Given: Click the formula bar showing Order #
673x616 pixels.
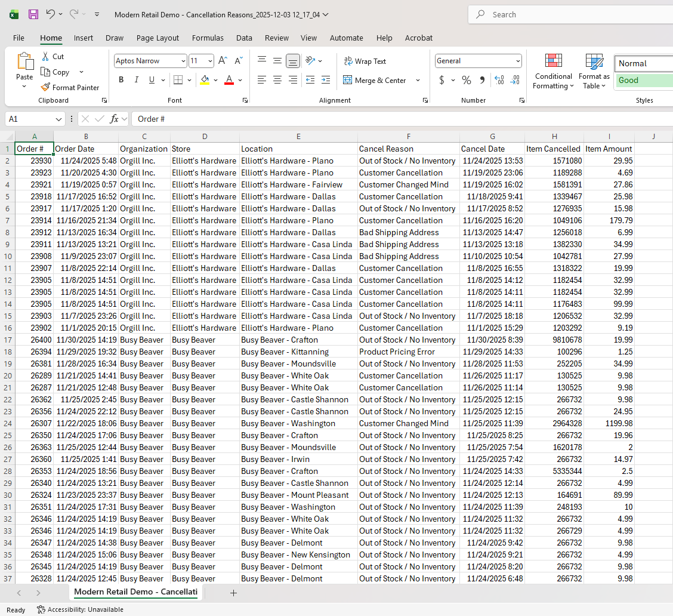Looking at the screenshot, I should (x=402, y=119).
